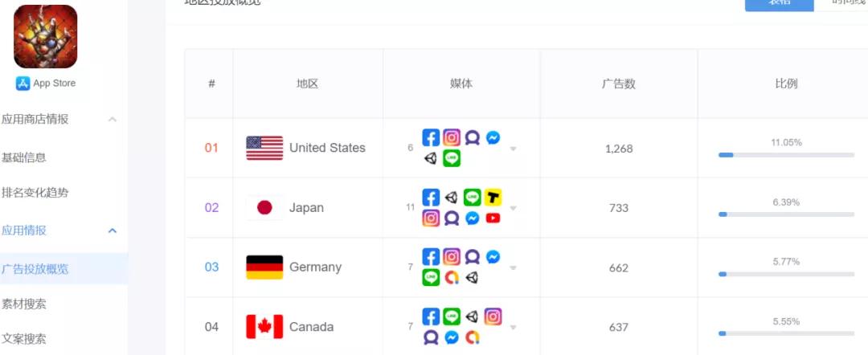The width and height of the screenshot is (868, 355).
Task: Expand the media dropdown arrow for Germany
Action: click(x=513, y=267)
